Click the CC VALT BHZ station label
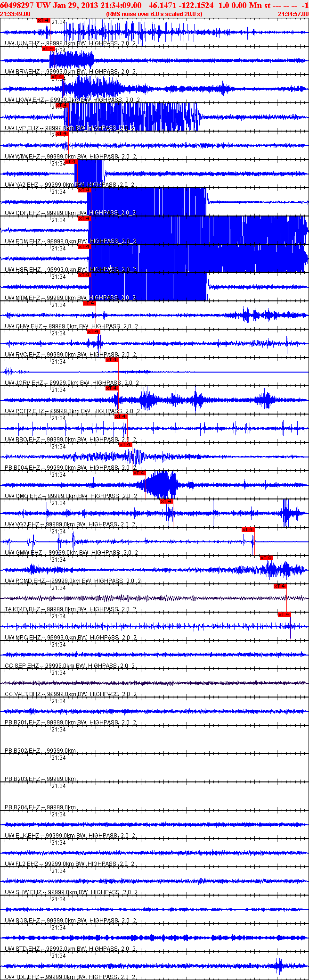 23,694
